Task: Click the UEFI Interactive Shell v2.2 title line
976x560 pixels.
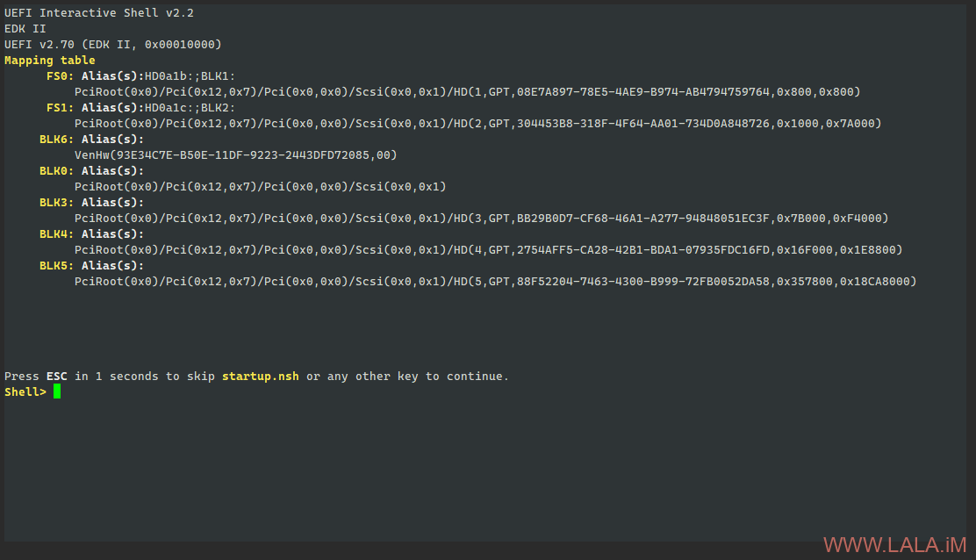Action: coord(99,13)
